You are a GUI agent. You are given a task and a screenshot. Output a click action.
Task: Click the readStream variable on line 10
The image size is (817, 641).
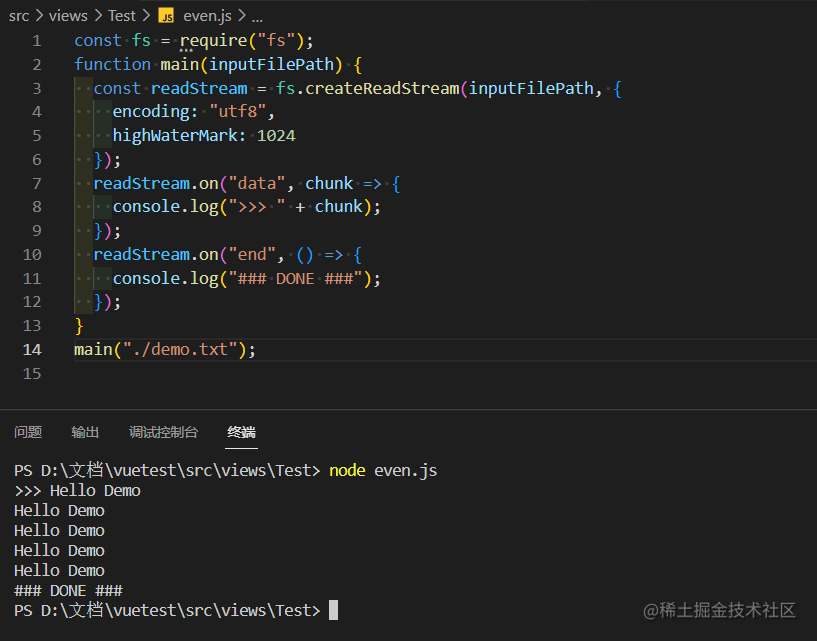pyautogui.click(x=142, y=255)
